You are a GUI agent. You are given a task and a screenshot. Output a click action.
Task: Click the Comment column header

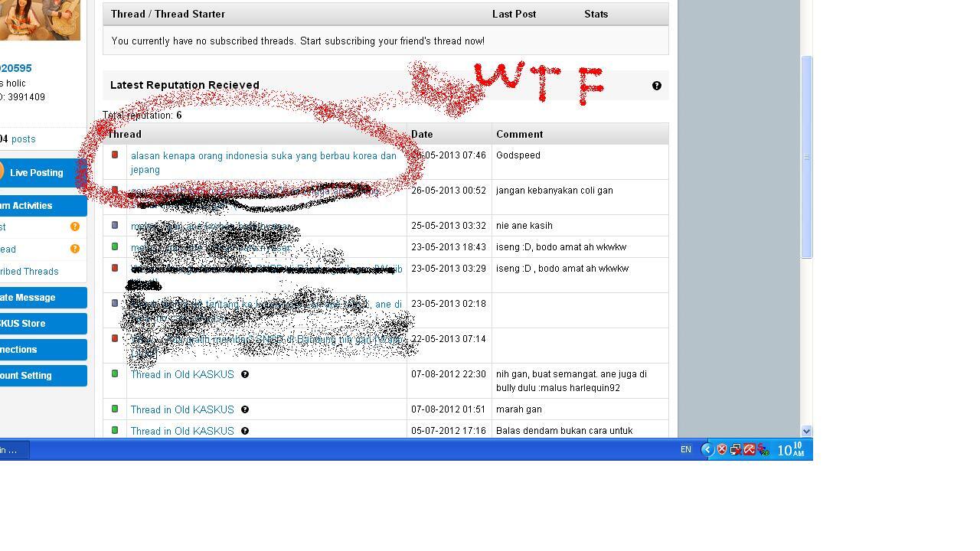tap(520, 134)
